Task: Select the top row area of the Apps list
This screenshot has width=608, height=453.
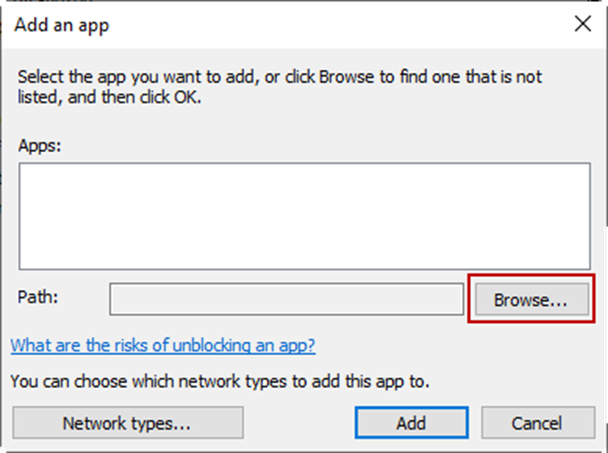Action: pyautogui.click(x=304, y=178)
